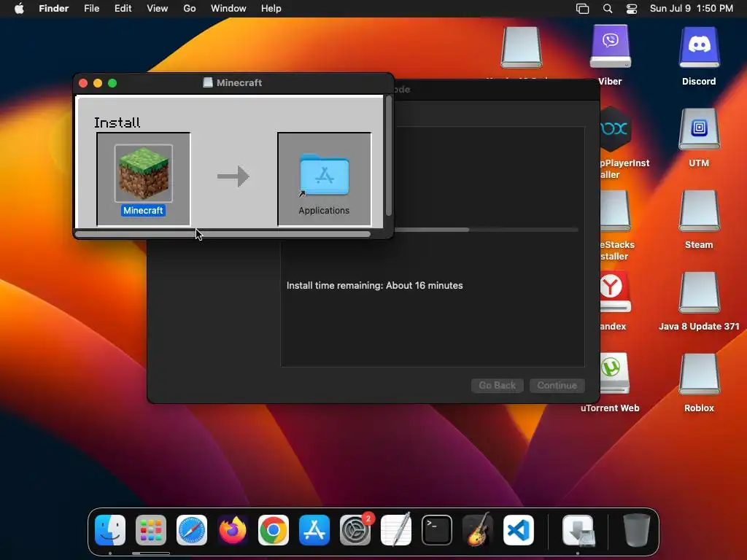The width and height of the screenshot is (747, 560).
Task: Select the Roblox disk on desktop
Action: pos(700,374)
